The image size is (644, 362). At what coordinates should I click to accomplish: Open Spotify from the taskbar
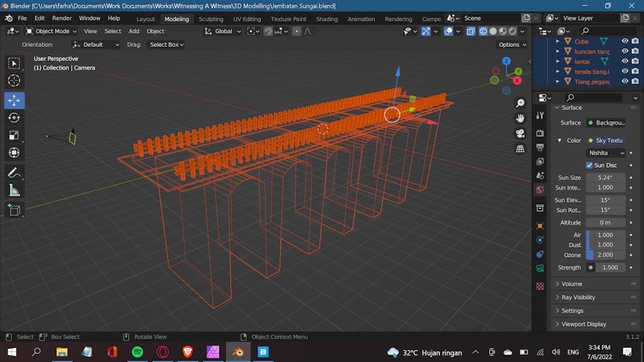pos(137,352)
